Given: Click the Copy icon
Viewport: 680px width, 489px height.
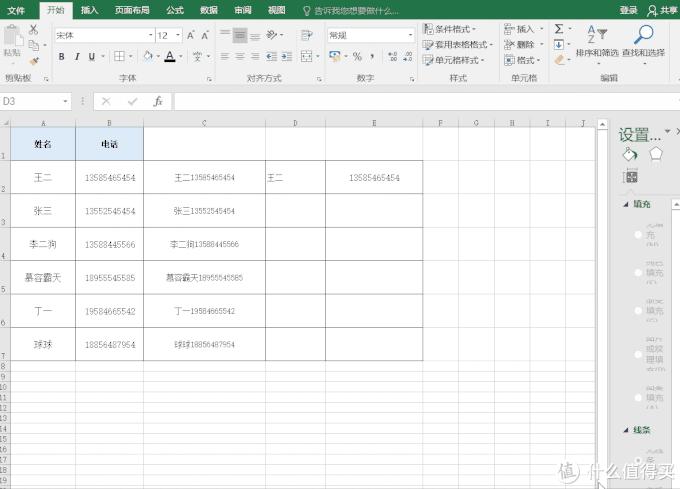Looking at the screenshot, I should pos(33,45).
